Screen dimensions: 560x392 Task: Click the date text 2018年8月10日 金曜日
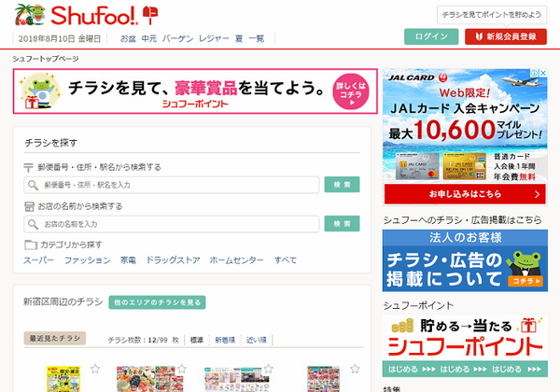[x=60, y=38]
